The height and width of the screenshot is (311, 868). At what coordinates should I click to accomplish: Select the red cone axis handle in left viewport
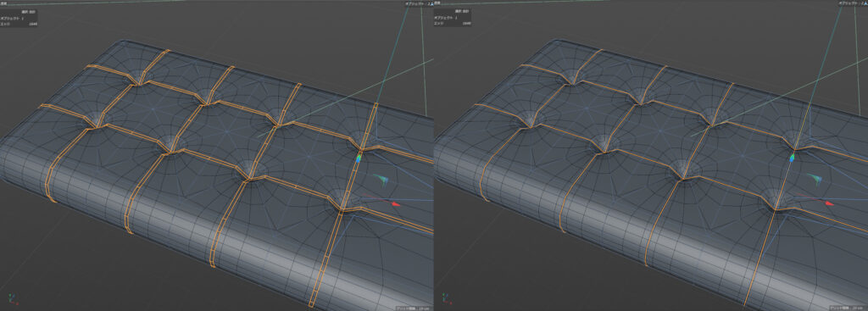pyautogui.click(x=395, y=205)
